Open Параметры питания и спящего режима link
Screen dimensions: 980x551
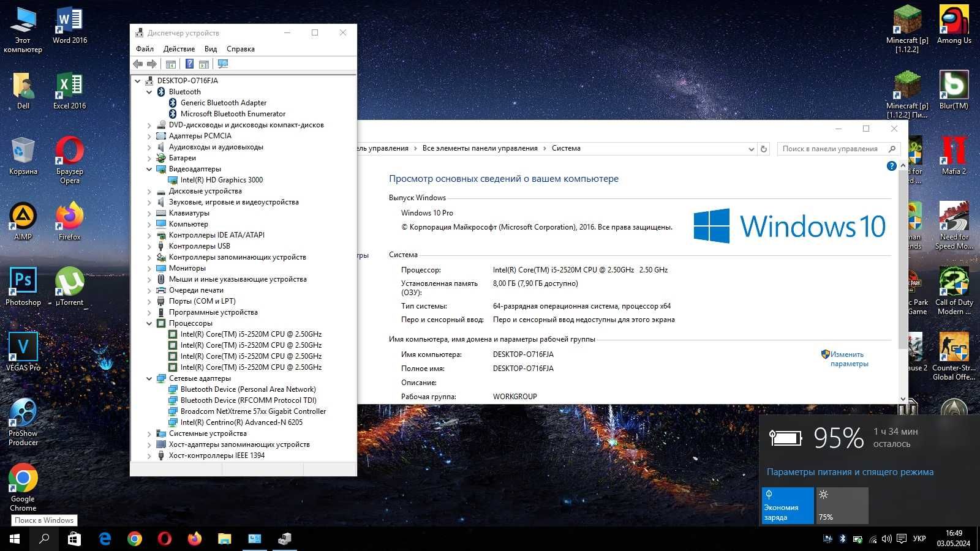pyautogui.click(x=850, y=472)
